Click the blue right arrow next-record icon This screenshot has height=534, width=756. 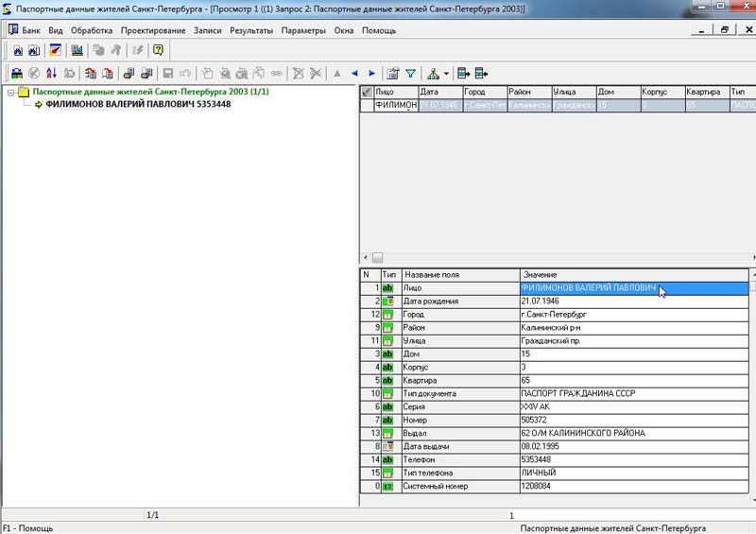pyautogui.click(x=372, y=73)
